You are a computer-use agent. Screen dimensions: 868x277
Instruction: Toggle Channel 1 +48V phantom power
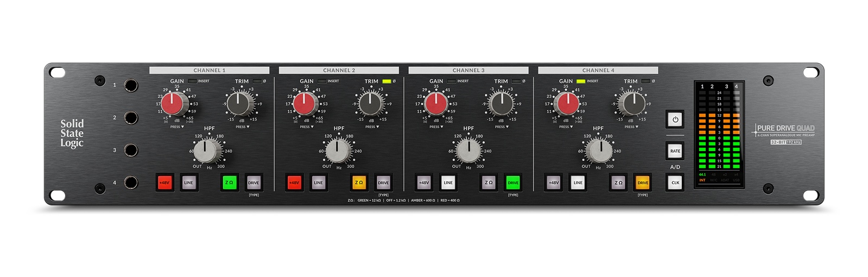coord(164,183)
